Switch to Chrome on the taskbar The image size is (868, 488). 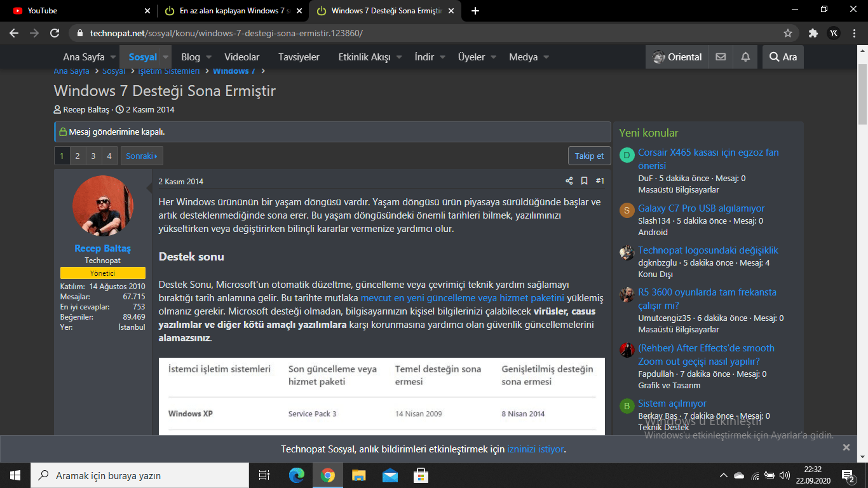click(327, 475)
